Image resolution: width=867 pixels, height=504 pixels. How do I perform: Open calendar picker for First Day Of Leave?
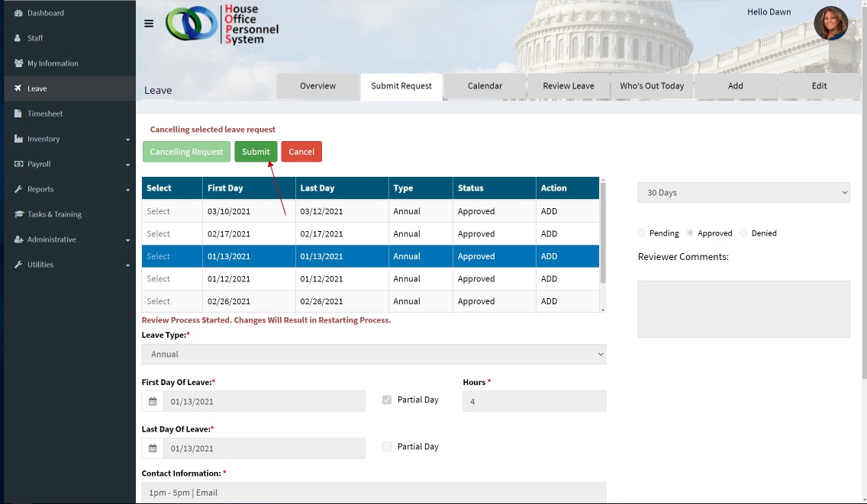coord(153,402)
